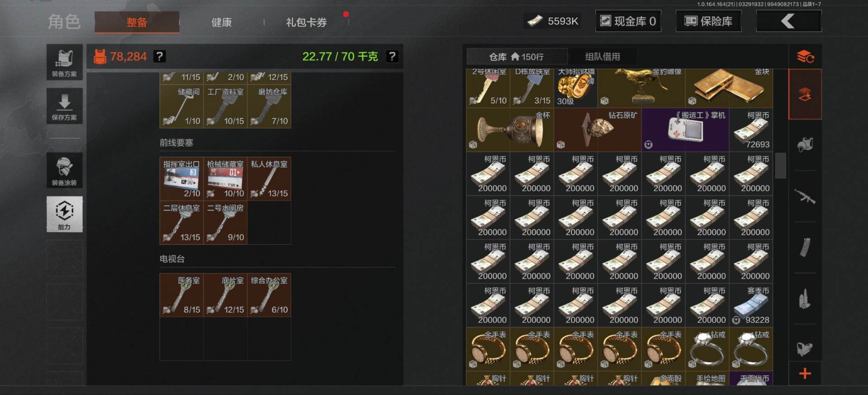Filter warehouse by rifle weapon icon
868x395 pixels.
coord(805,196)
